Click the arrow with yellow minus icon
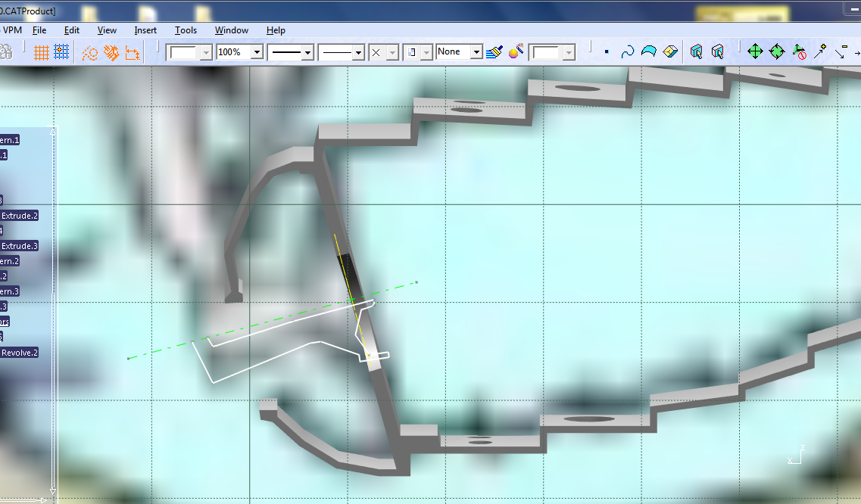The image size is (861, 504). (841, 52)
